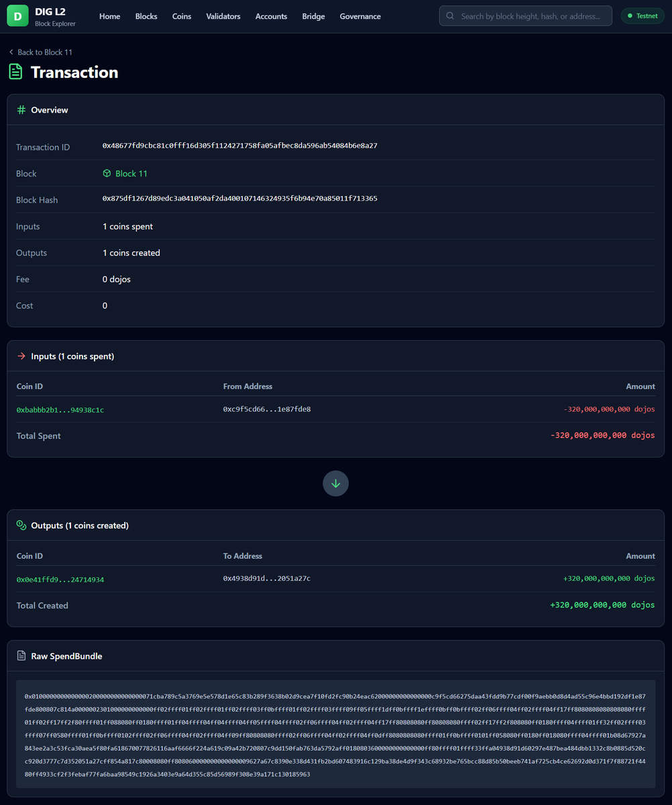Viewport: 672px width, 805px height.
Task: Click the To Address column header
Action: pos(243,556)
